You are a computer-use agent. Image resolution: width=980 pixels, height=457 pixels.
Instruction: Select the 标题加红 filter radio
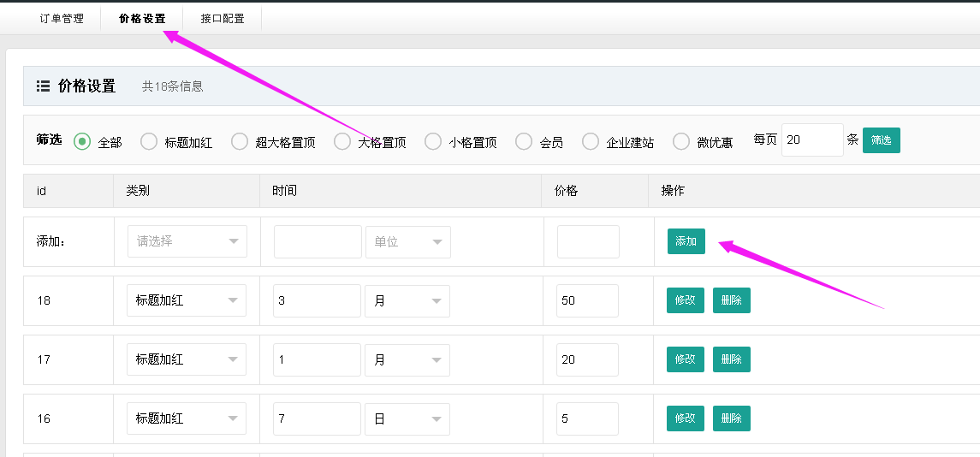click(149, 142)
